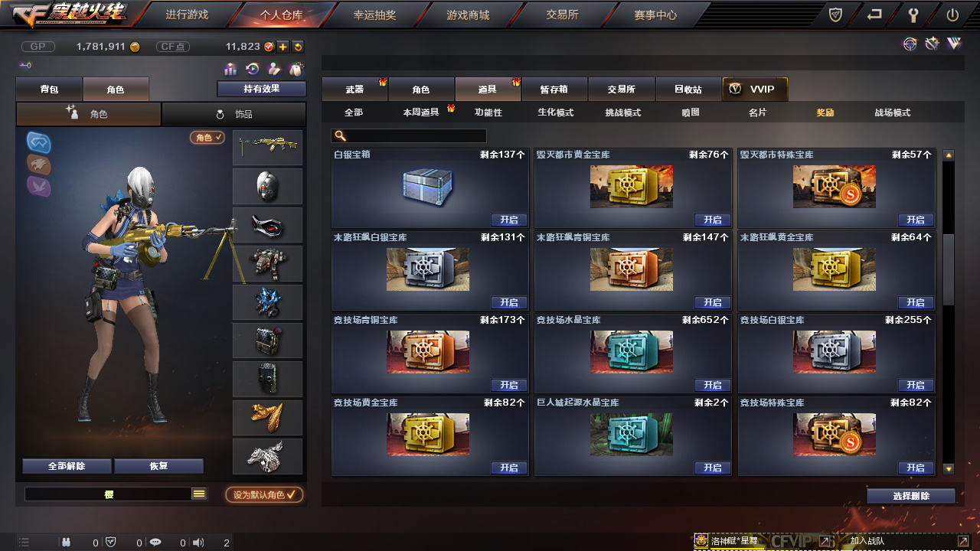Click the scrollbar down arrow in item list

pos(949,468)
